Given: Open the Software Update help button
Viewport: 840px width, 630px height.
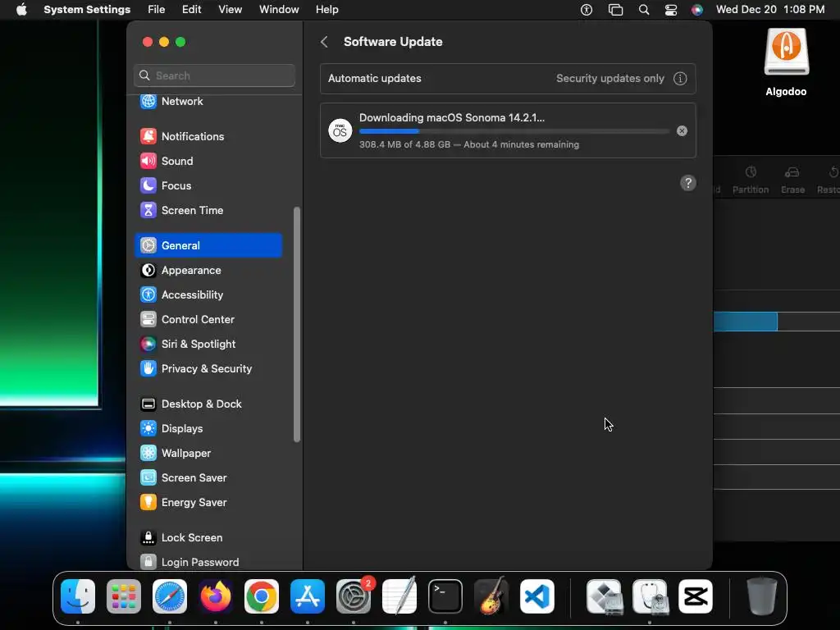Looking at the screenshot, I should [688, 183].
